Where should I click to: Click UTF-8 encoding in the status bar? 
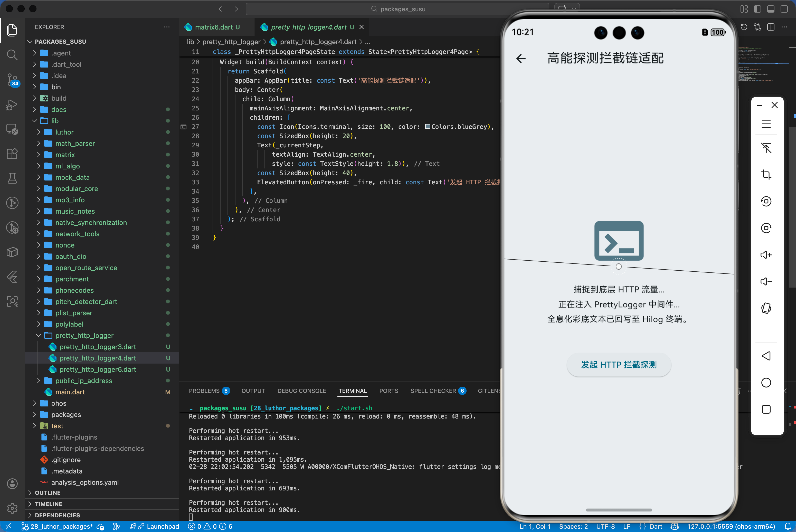pos(606,526)
